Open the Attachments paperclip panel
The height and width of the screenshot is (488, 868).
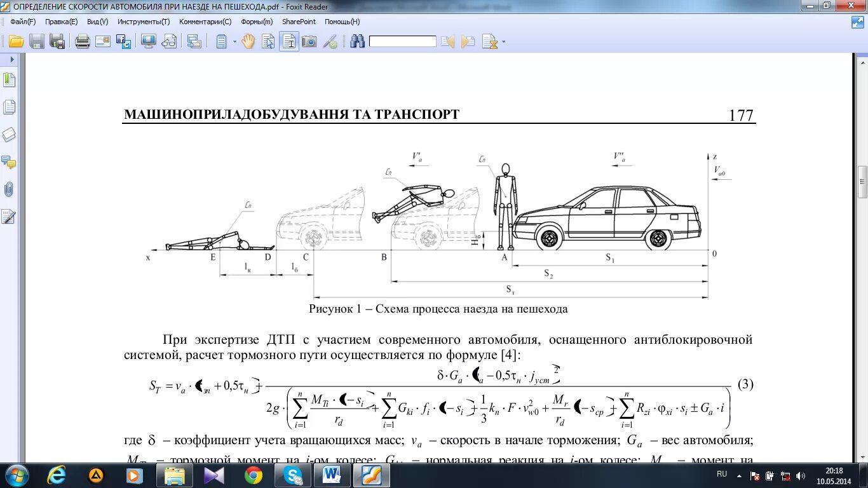10,189
